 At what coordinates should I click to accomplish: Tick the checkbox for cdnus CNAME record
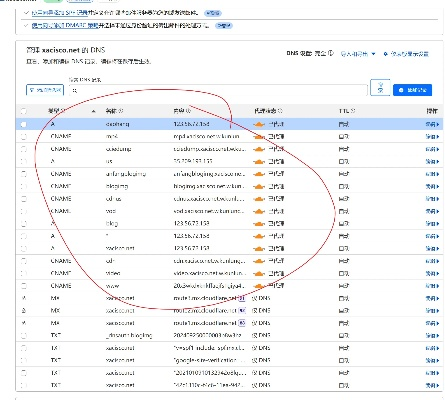(24, 199)
